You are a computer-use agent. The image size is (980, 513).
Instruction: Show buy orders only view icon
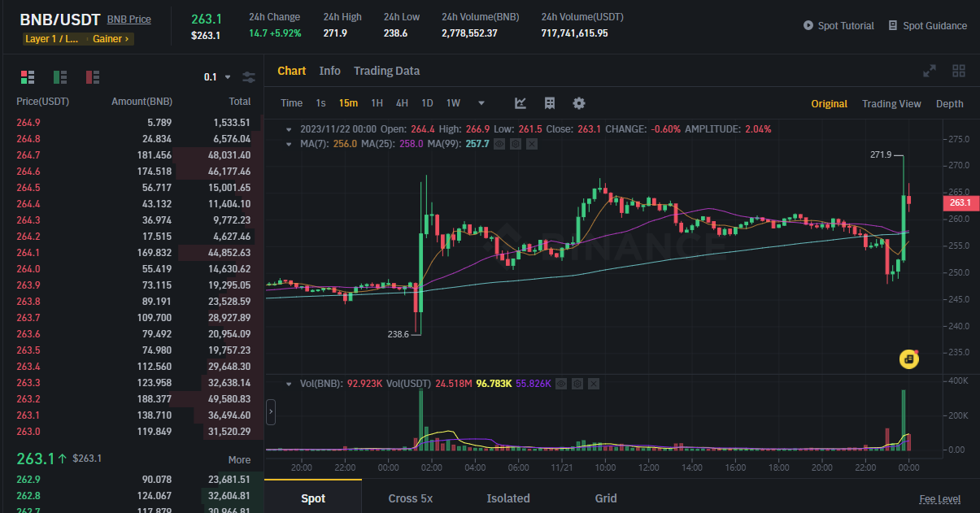click(x=60, y=77)
